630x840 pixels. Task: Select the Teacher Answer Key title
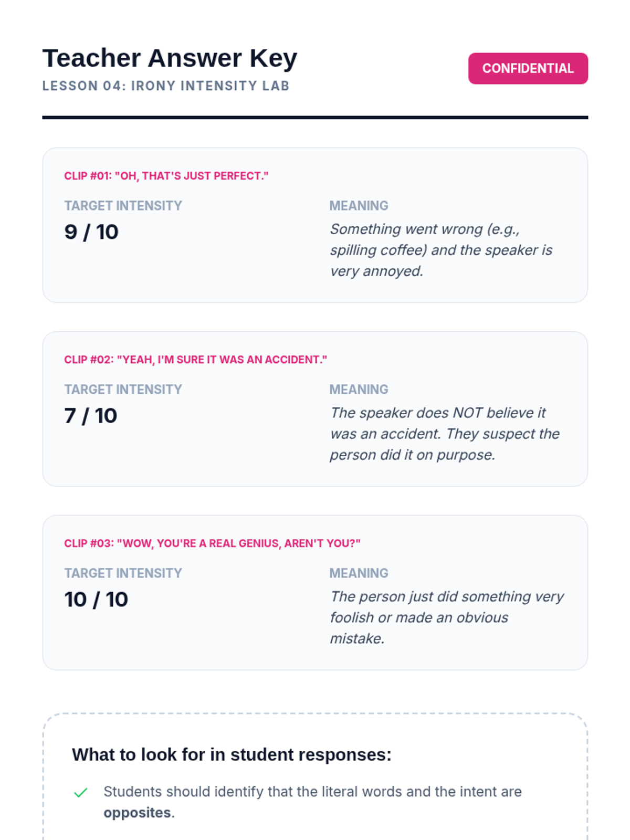pyautogui.click(x=170, y=58)
